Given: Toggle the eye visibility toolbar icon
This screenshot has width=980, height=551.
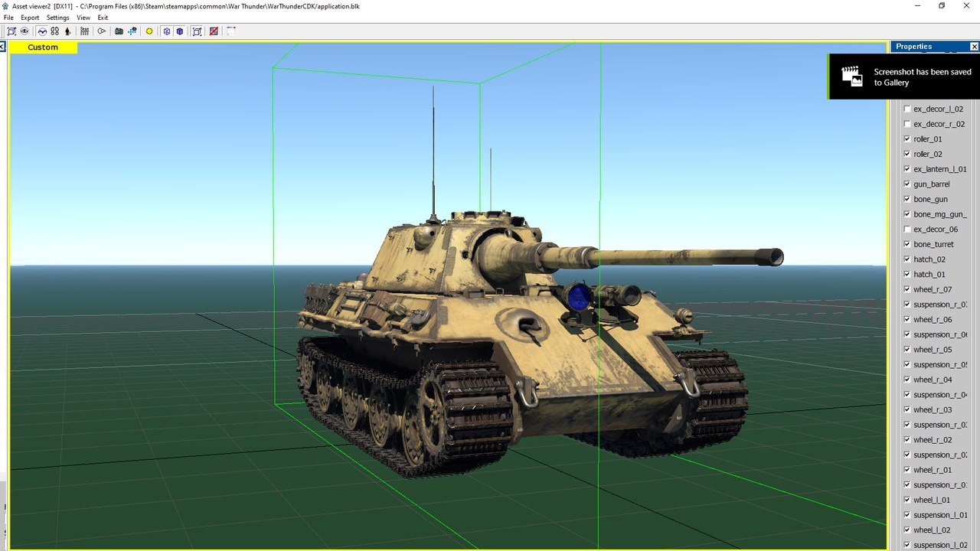Looking at the screenshot, I should tap(24, 31).
